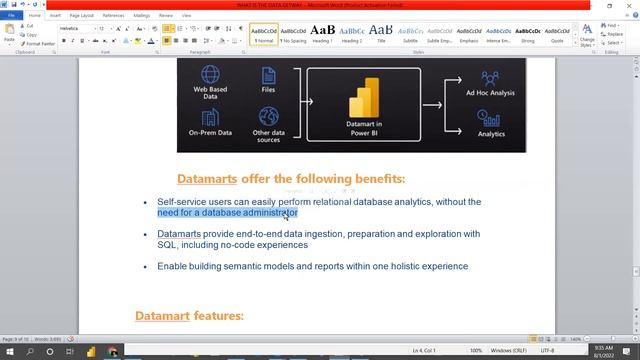Click the Paste clipboard icon
Screen dimensions: 640x360
9,30
